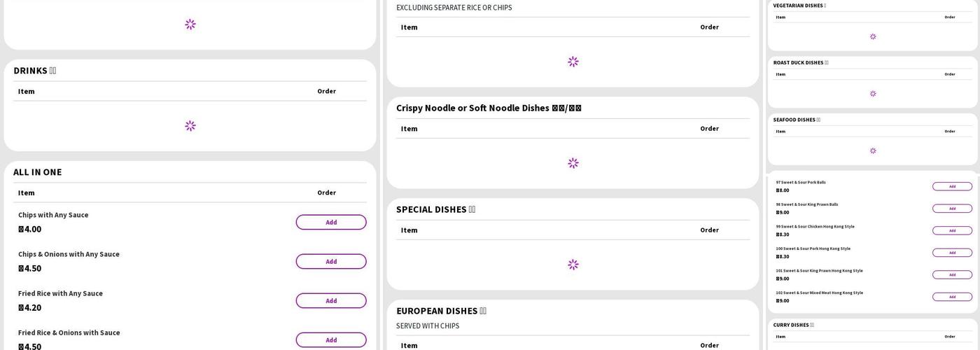
Task: Add 99 Sweet & Sour Chicken Hong Kong Style
Action: (x=952, y=230)
